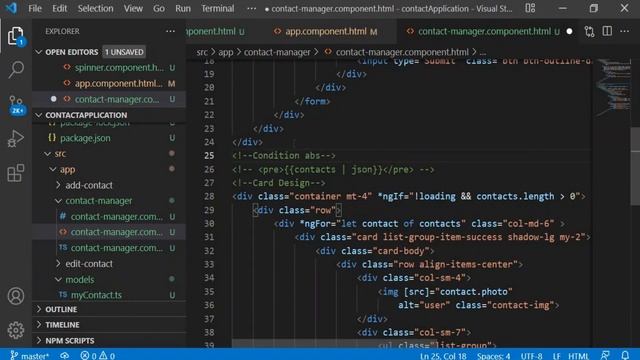This screenshot has width=640, height=360.
Task: Click the VS Code logo icon
Action: tap(11, 8)
